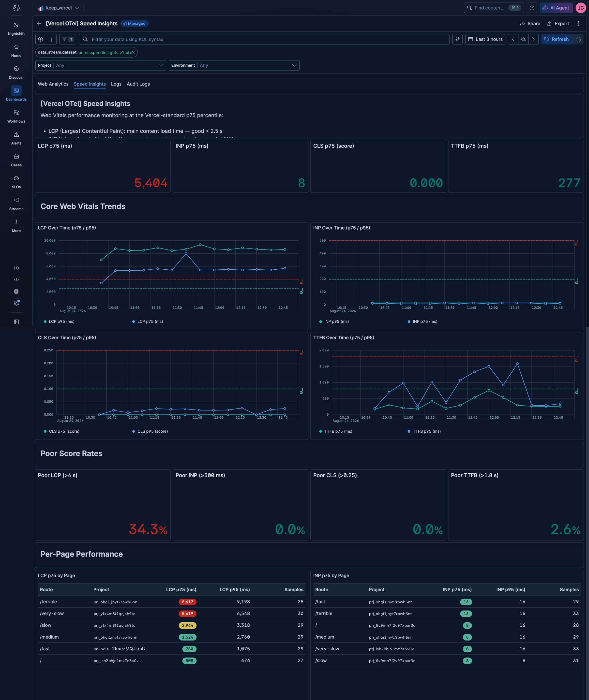Click the Find content search box
This screenshot has width=589, height=700.
(494, 8)
